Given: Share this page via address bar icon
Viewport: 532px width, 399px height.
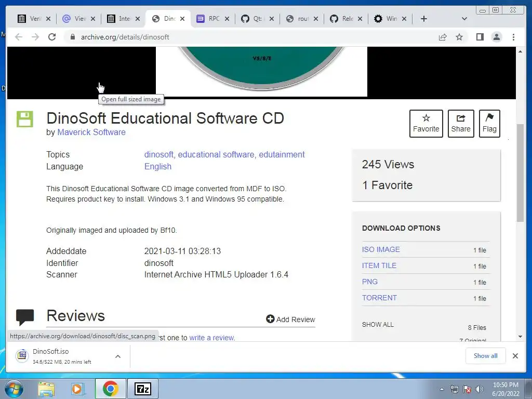Looking at the screenshot, I should tap(443, 37).
